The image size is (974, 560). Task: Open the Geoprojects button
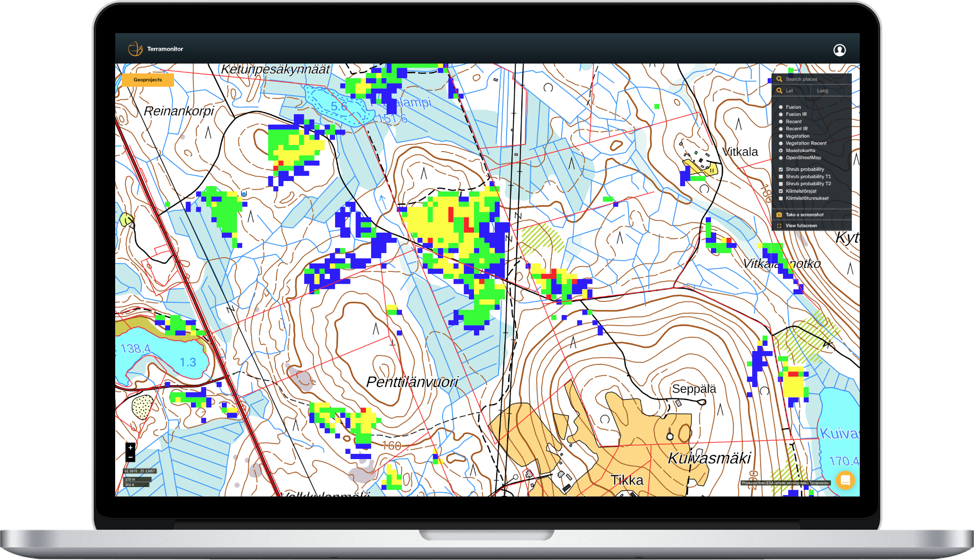click(x=148, y=80)
